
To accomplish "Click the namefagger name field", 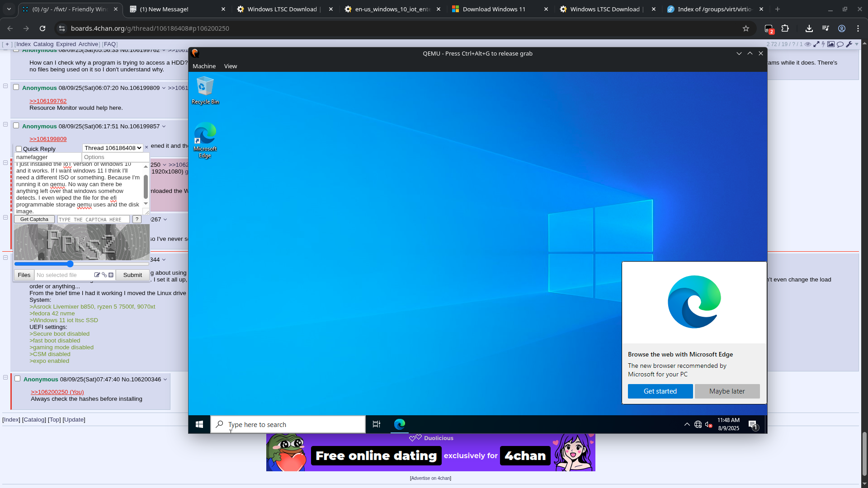I will [48, 157].
